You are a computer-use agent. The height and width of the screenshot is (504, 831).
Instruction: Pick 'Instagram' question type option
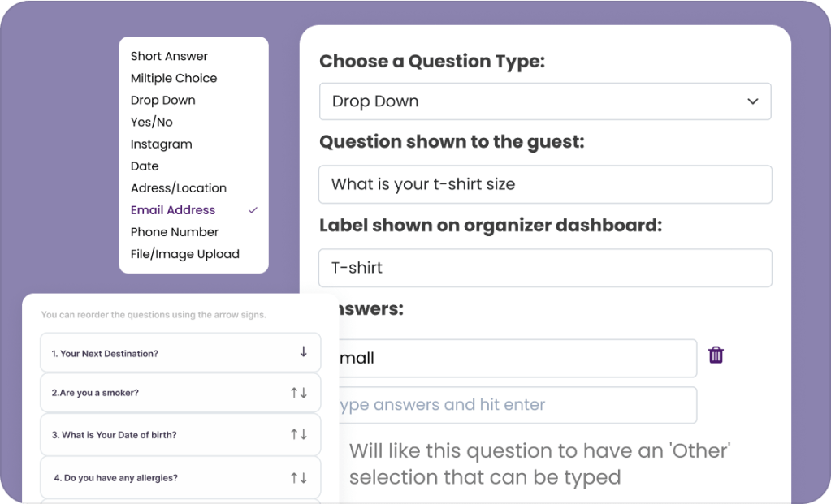pos(162,144)
